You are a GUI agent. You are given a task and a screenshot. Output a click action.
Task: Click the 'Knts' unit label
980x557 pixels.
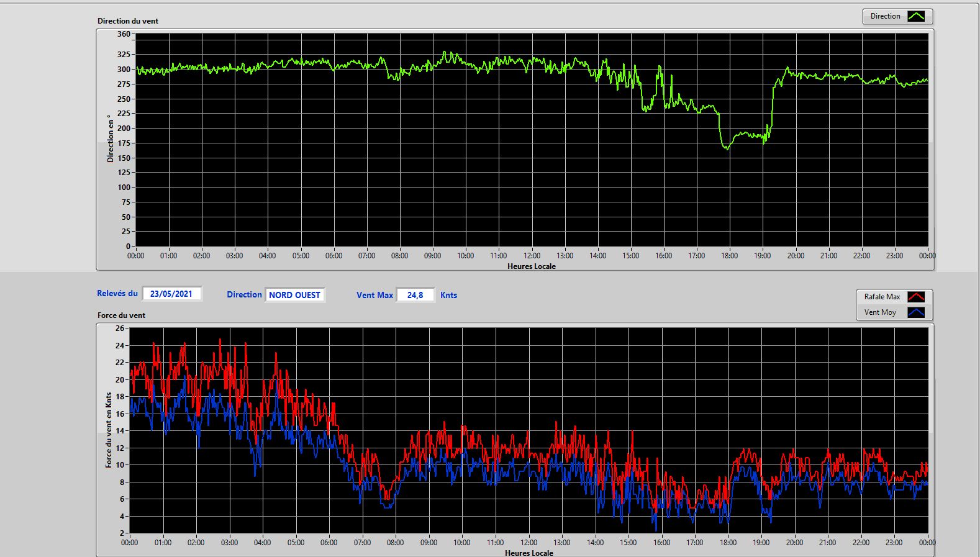click(448, 295)
